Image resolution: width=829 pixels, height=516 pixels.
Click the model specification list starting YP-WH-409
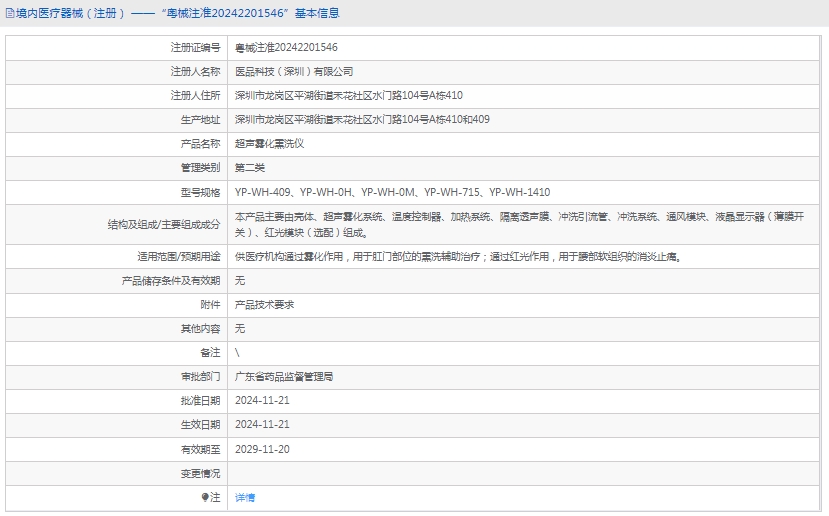point(392,192)
